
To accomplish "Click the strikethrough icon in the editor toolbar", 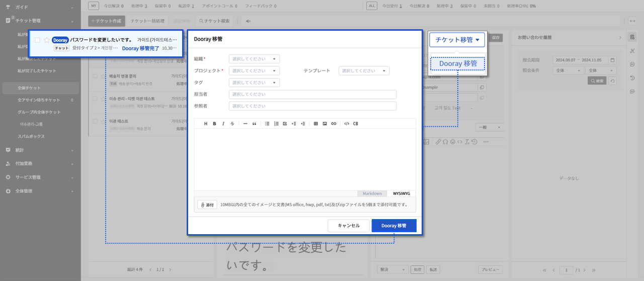I will [x=232, y=123].
